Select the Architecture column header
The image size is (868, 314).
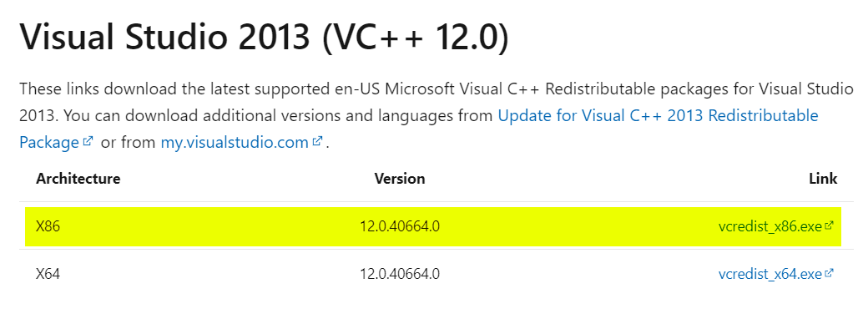click(78, 179)
